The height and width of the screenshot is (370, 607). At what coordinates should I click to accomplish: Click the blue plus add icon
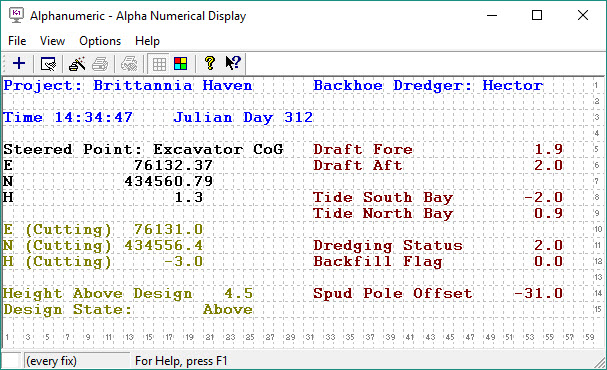(19, 63)
